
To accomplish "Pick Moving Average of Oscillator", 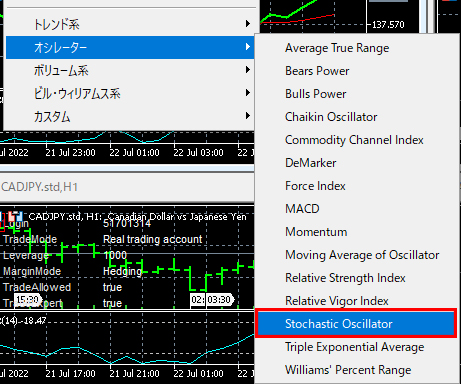I will tap(357, 255).
